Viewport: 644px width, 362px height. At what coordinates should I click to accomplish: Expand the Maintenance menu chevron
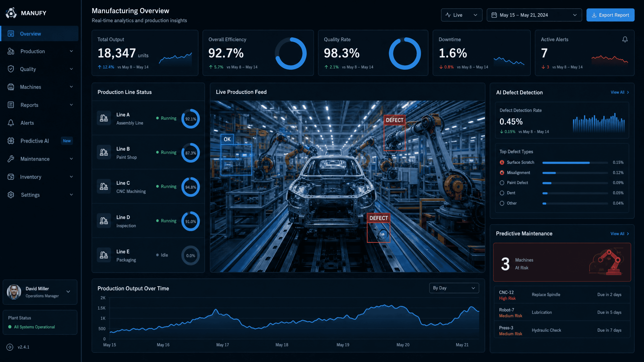[71, 159]
